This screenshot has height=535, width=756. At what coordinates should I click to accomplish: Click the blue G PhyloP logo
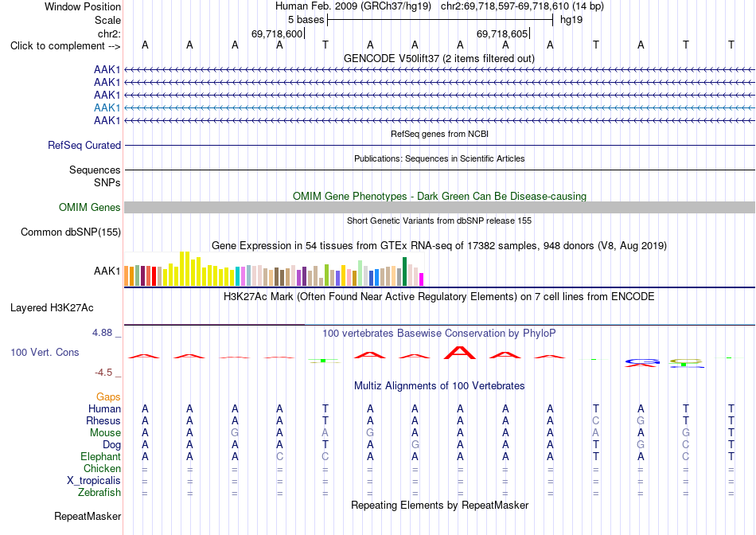(641, 361)
